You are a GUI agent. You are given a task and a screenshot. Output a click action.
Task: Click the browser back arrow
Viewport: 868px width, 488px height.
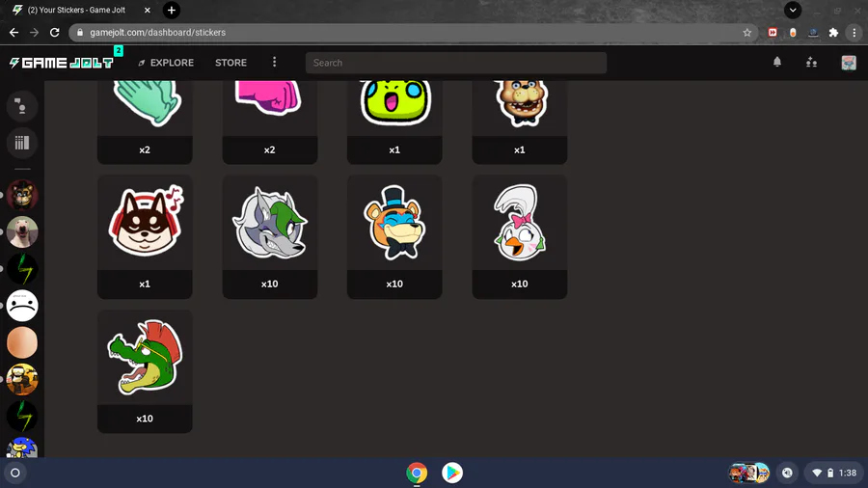pyautogui.click(x=14, y=33)
